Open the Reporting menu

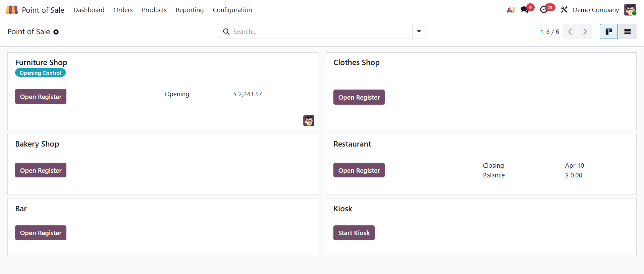[190, 10]
